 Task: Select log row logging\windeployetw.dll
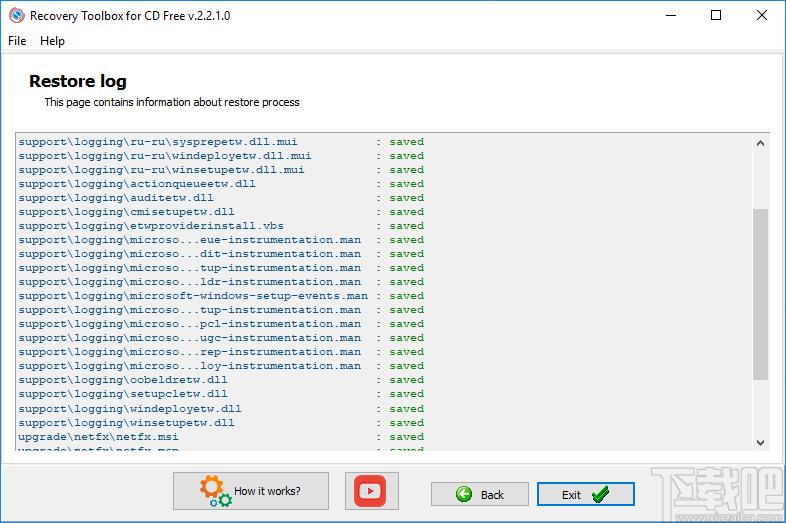pyautogui.click(x=221, y=409)
